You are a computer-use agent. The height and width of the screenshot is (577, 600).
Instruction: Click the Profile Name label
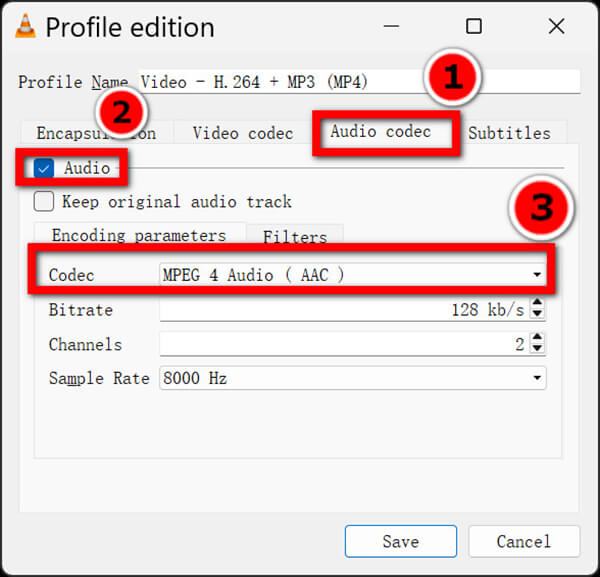coord(73,82)
